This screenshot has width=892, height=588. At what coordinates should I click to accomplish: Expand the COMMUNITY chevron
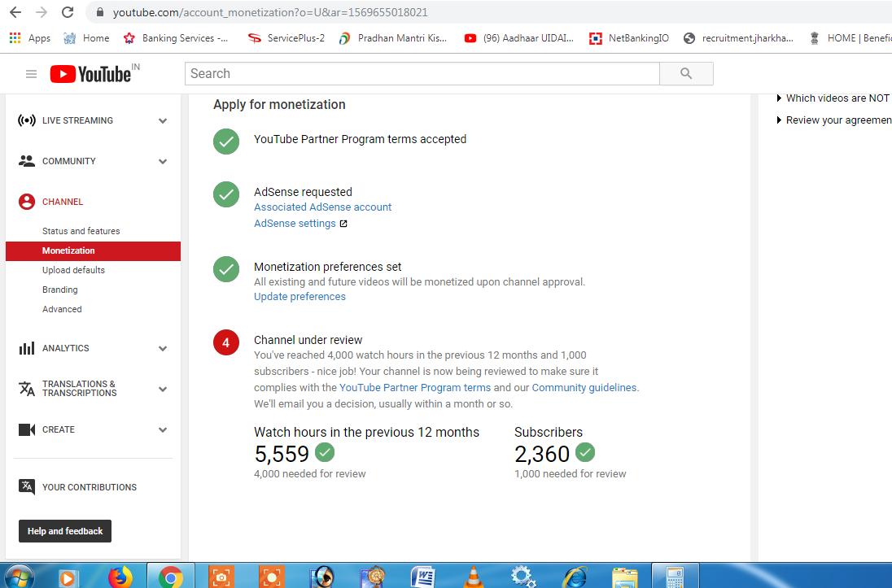[x=163, y=162]
